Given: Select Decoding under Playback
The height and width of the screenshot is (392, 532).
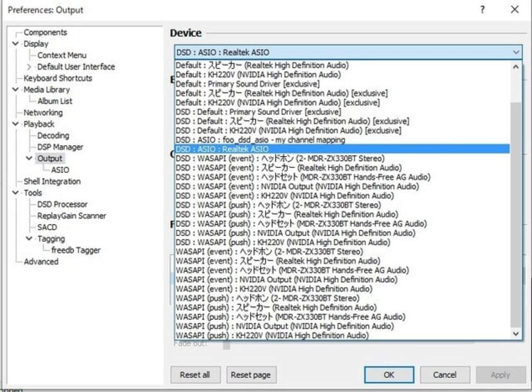Looking at the screenshot, I should (53, 135).
